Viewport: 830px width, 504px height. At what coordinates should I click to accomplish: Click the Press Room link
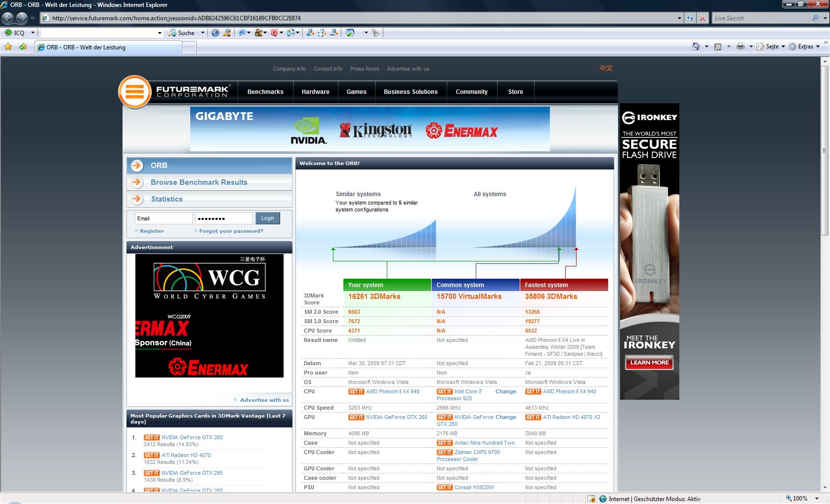[365, 69]
